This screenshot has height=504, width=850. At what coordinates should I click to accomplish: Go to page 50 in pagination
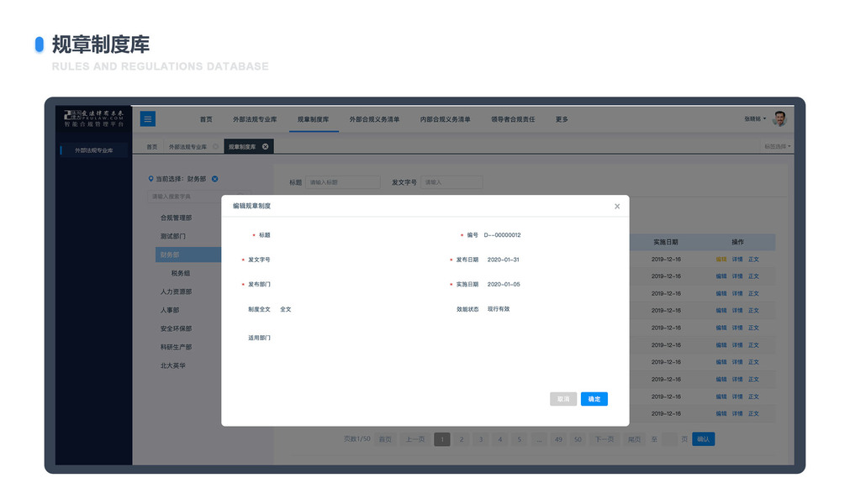pos(578,439)
